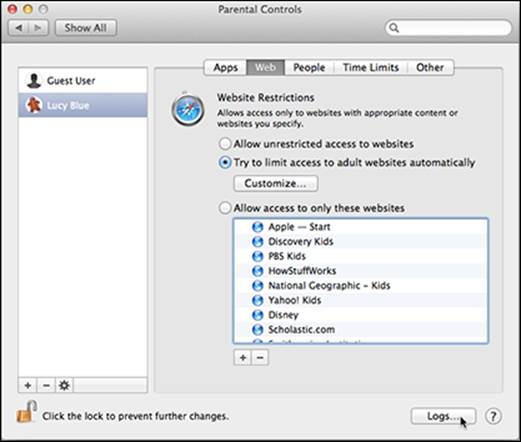The height and width of the screenshot is (442, 521).
Task: Switch to the Apps tab
Action: pos(225,67)
